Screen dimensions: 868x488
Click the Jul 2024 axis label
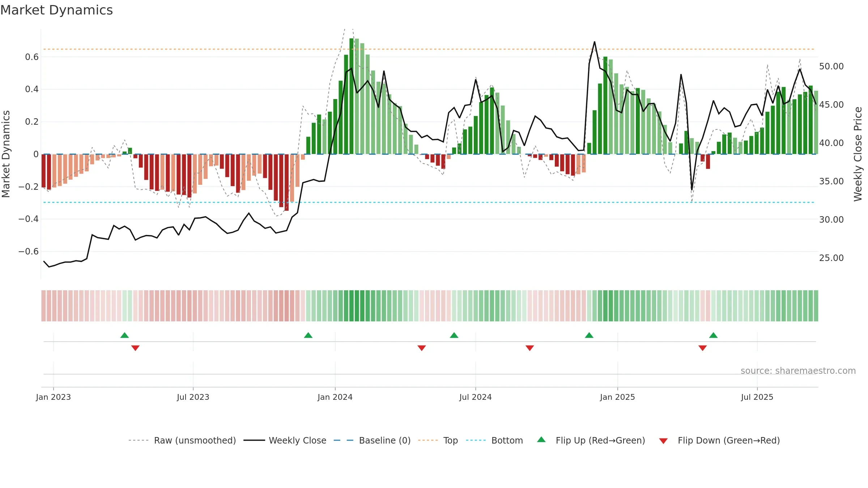coord(476,397)
